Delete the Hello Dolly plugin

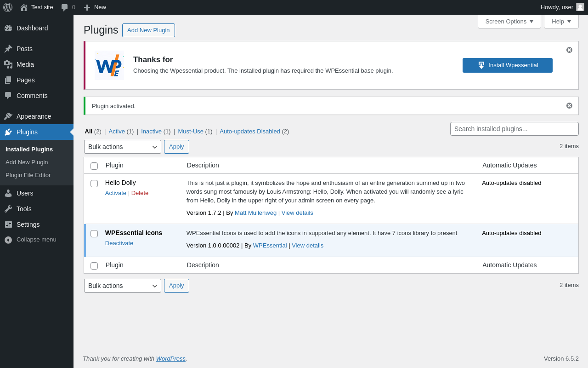[x=140, y=193]
